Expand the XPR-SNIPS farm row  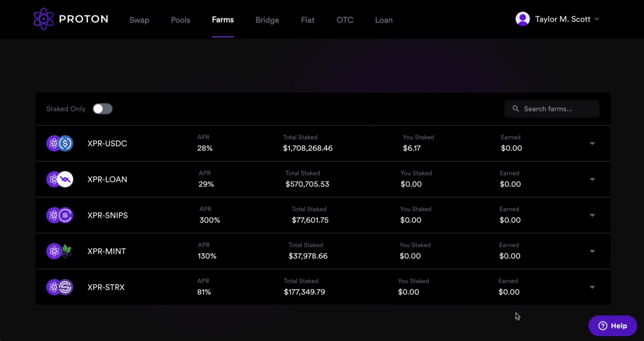(592, 215)
